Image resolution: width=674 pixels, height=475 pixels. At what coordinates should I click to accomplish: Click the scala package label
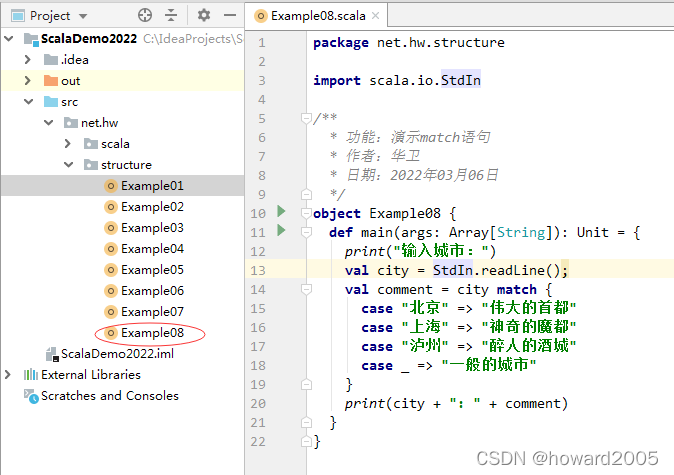pyautogui.click(x=115, y=144)
